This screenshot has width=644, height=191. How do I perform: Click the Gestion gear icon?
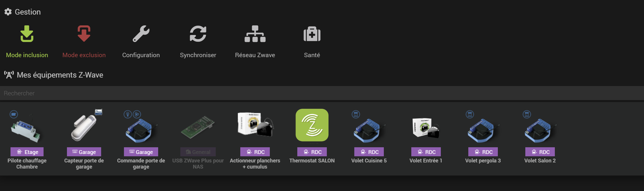(8, 12)
